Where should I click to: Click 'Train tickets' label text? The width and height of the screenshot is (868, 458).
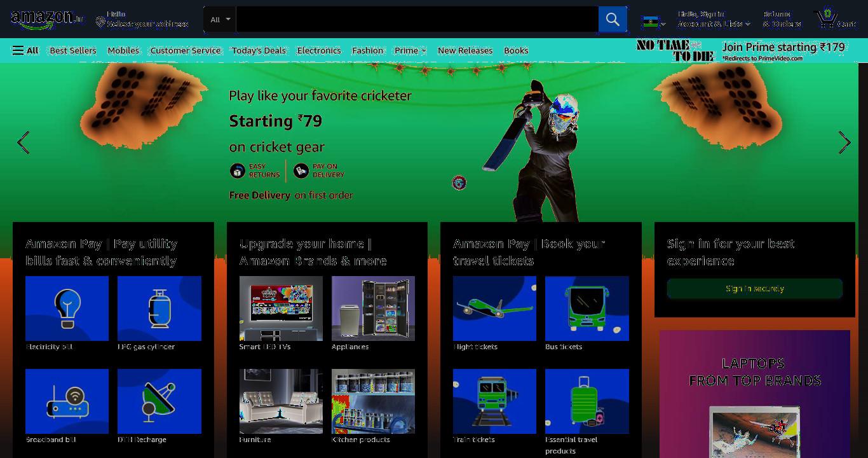point(474,440)
